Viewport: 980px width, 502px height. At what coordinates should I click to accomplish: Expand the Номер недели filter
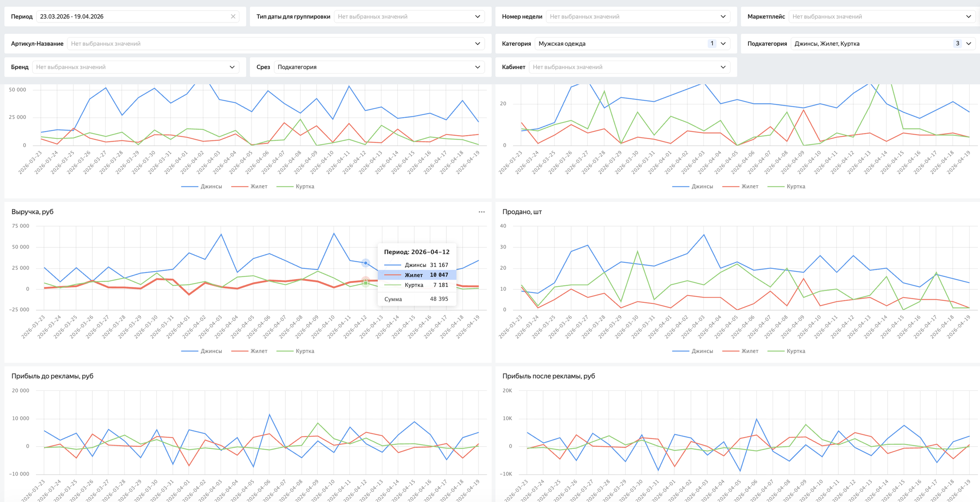pos(638,17)
